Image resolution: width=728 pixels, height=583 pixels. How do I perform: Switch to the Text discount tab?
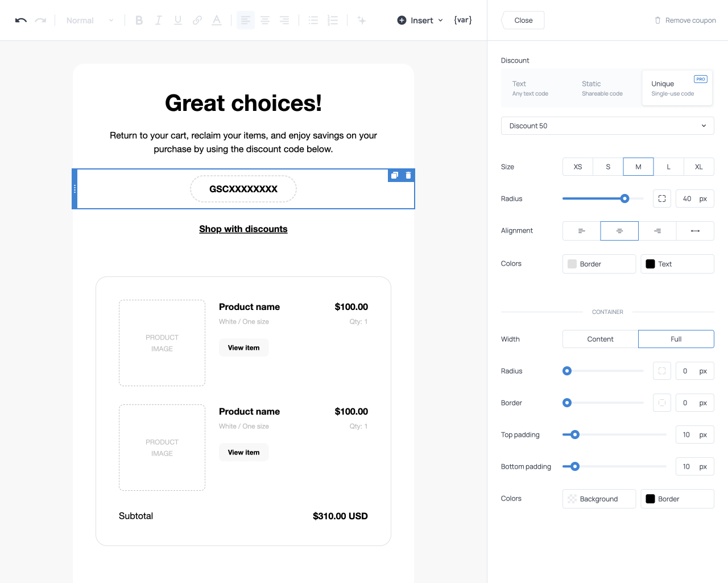tap(530, 88)
